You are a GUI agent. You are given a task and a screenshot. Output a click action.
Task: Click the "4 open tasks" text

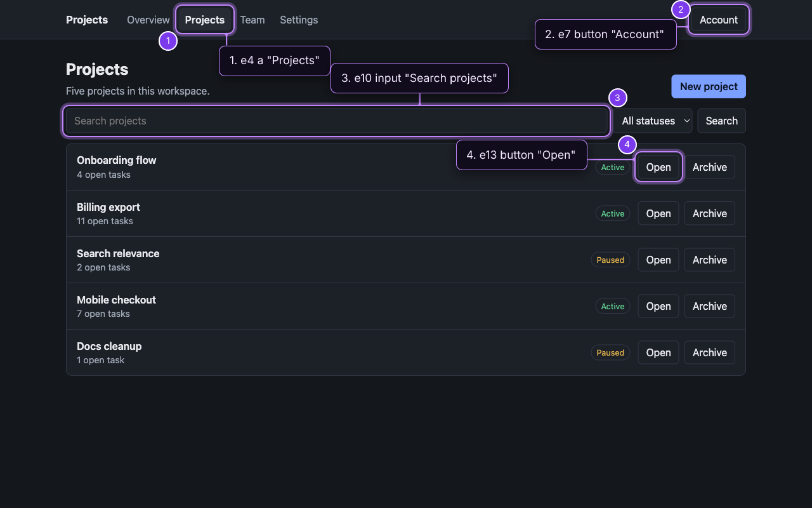103,175
